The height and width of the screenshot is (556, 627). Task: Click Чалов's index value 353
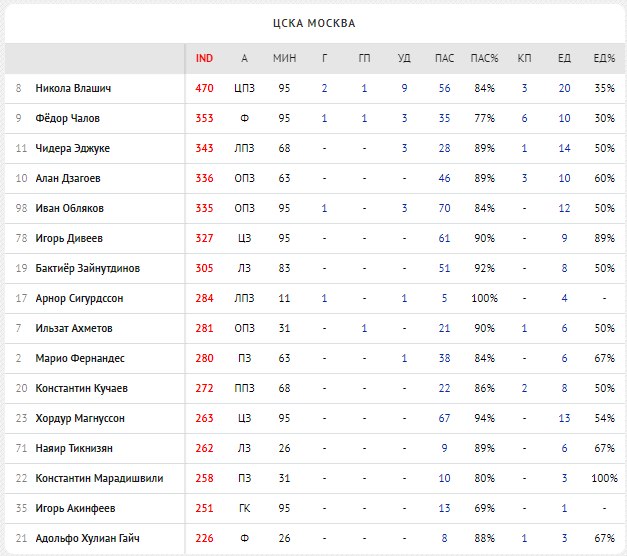(204, 118)
